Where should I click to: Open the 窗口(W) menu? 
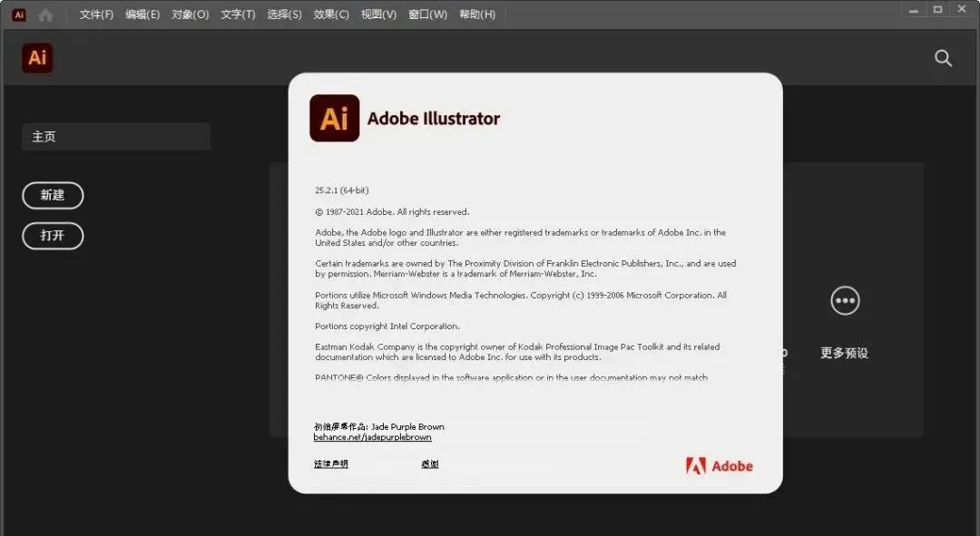tap(428, 15)
